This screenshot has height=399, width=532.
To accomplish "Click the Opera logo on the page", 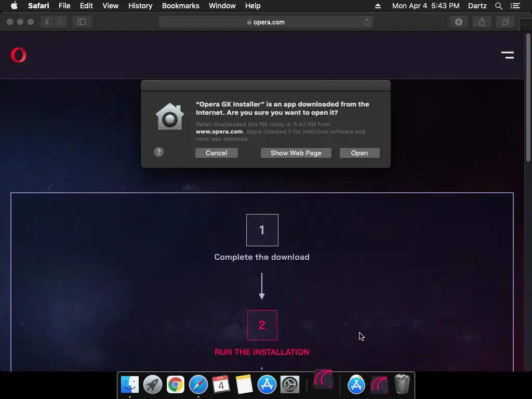I will tap(18, 55).
